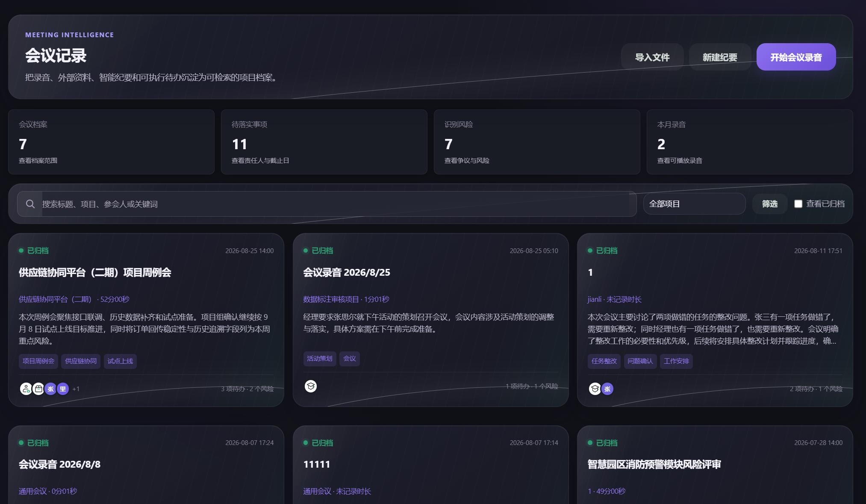Image resolution: width=866 pixels, height=504 pixels.
Task: Click the 张 avatar in the 供应链协同平台 card
Action: [50, 389]
